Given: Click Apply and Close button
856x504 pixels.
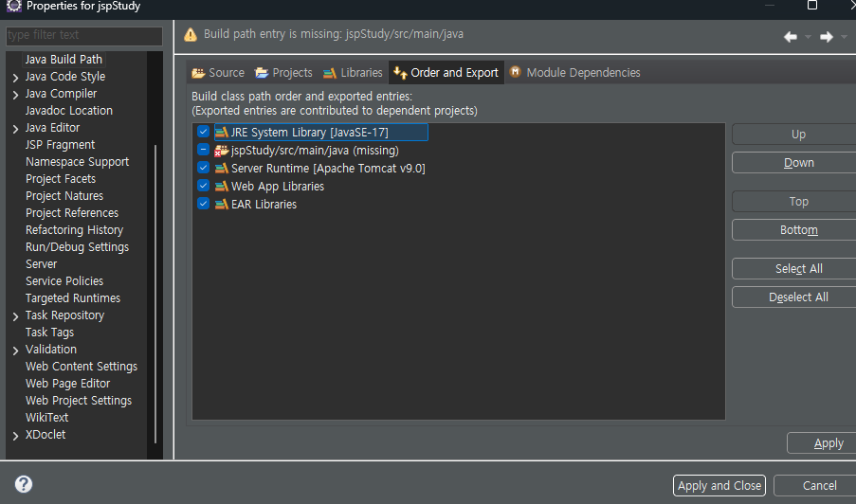Looking at the screenshot, I should tap(719, 485).
